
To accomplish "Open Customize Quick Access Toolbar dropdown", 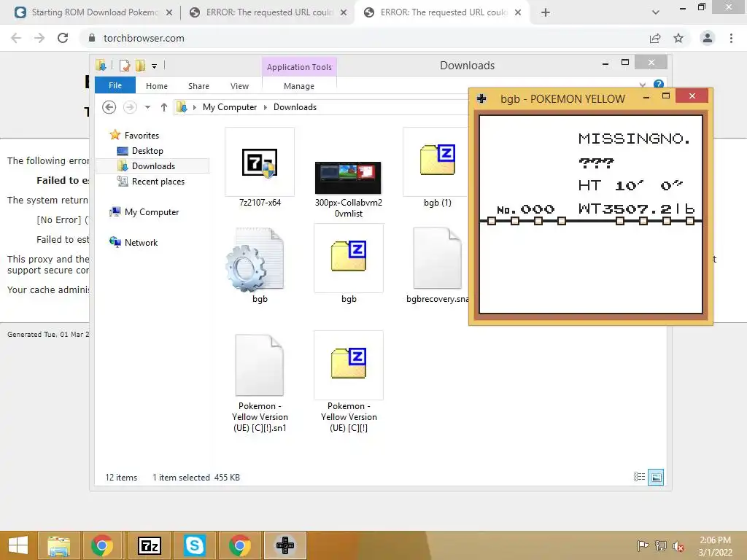I will point(155,66).
